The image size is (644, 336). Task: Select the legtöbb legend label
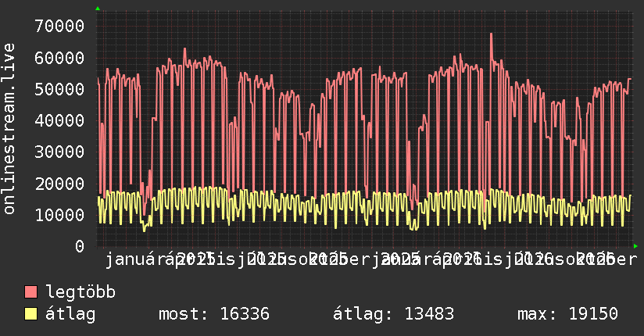tap(80, 291)
